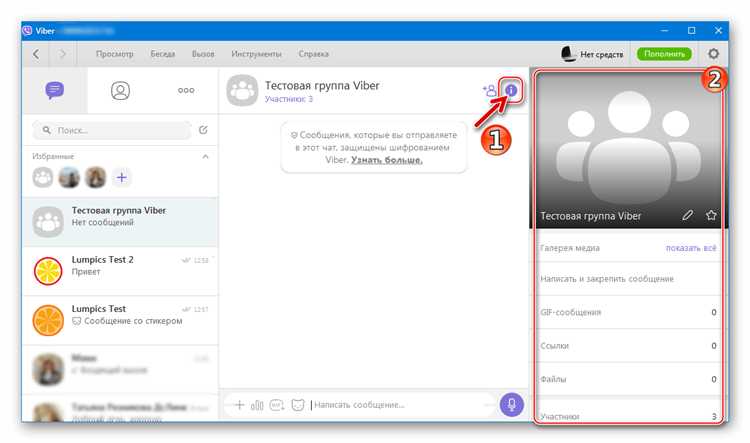Click the GIF icon in message bar

pyautogui.click(x=277, y=405)
